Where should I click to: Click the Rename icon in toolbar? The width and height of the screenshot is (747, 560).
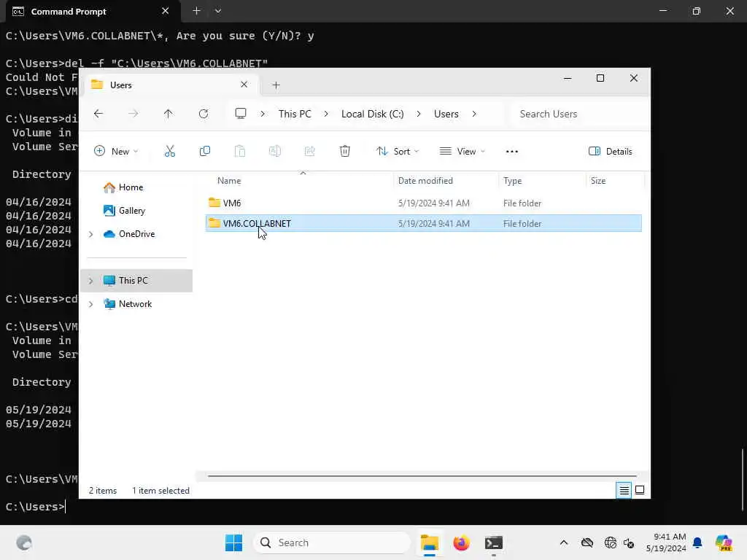(x=275, y=152)
